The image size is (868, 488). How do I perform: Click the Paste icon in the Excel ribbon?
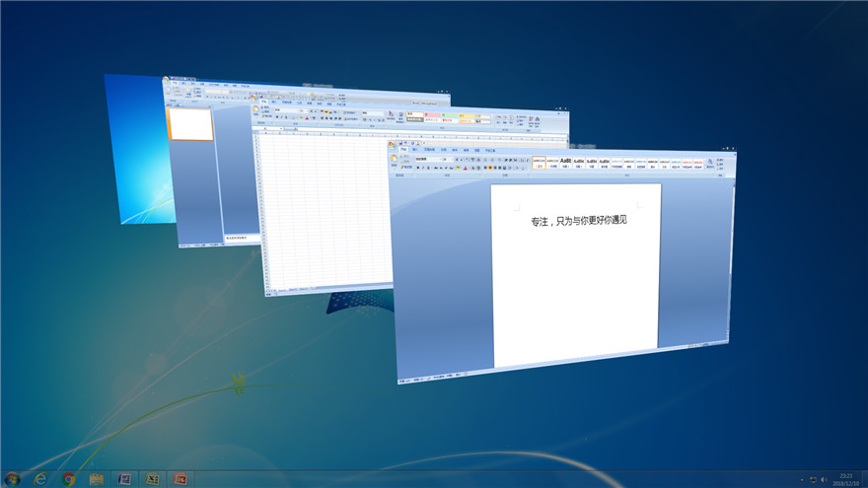[255, 109]
